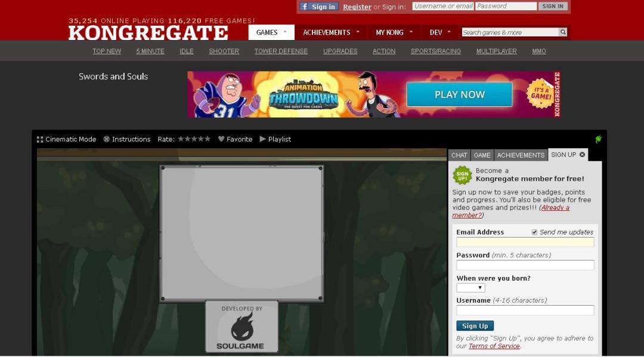Expand the GAMES menu dropdown arrow

click(x=285, y=32)
